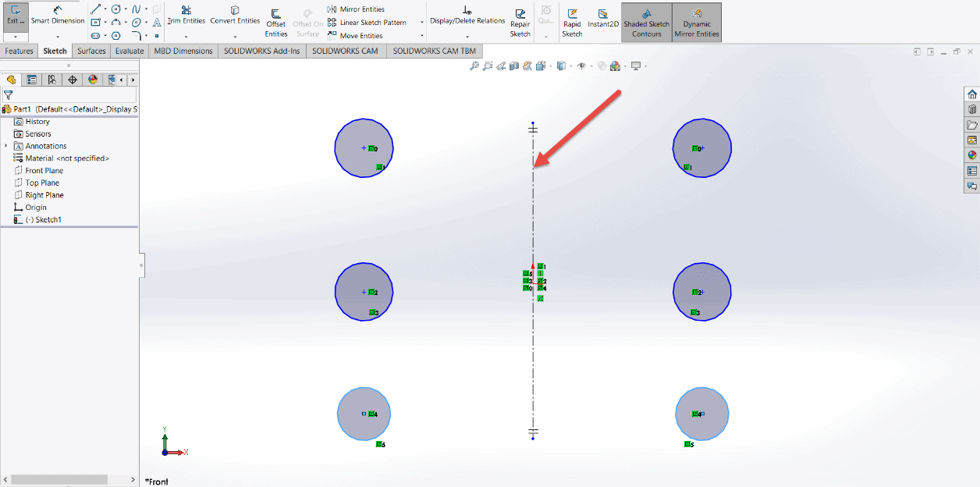Open the SOLIDWORKS CAM tab
The width and height of the screenshot is (980, 487).
(x=345, y=51)
